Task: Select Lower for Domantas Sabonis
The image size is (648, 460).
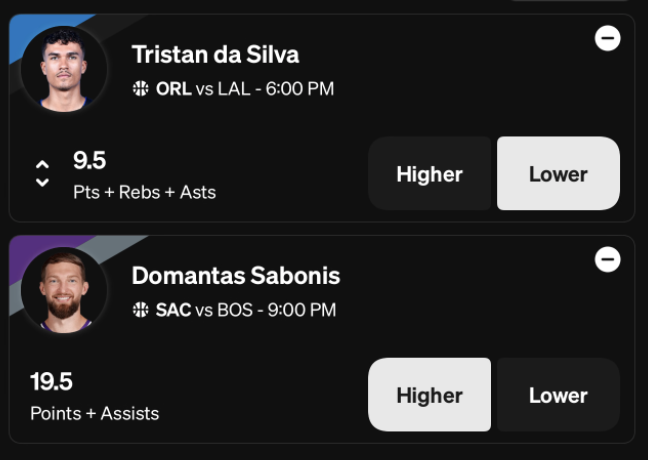Action: 558,395
